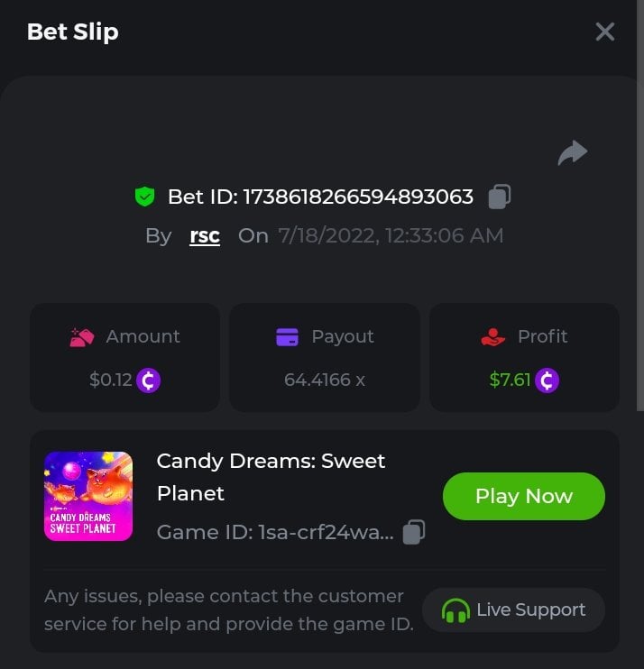Viewport: 644px width, 669px height.
Task: Click the vertical scrollbar on right edge
Action: [640, 206]
